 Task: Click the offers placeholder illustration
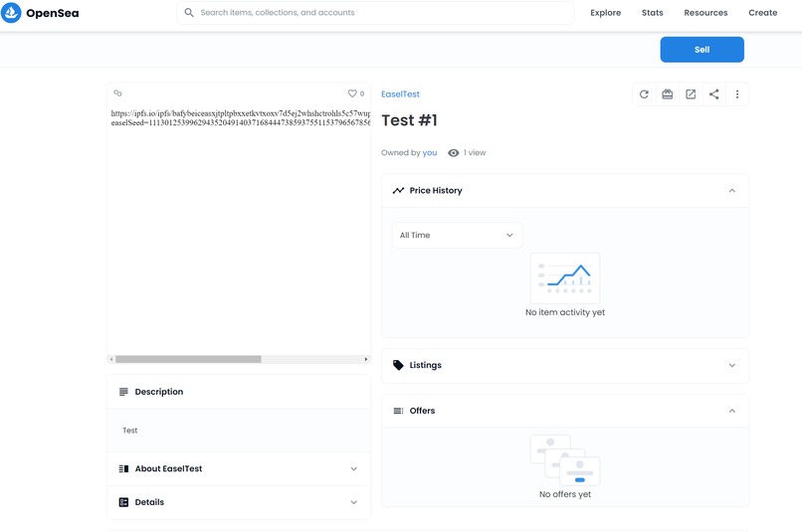(564, 460)
